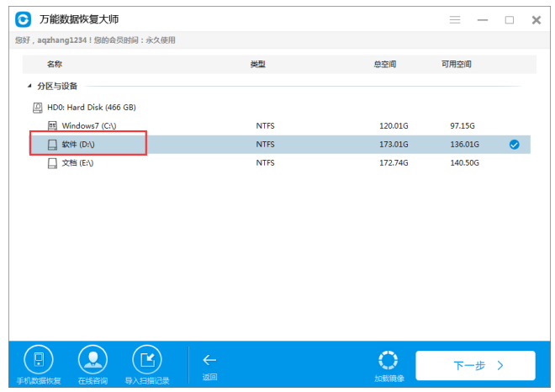Viewport: 555px width, 392px height.
Task: Click the 可用空间 column header
Action: 457,64
